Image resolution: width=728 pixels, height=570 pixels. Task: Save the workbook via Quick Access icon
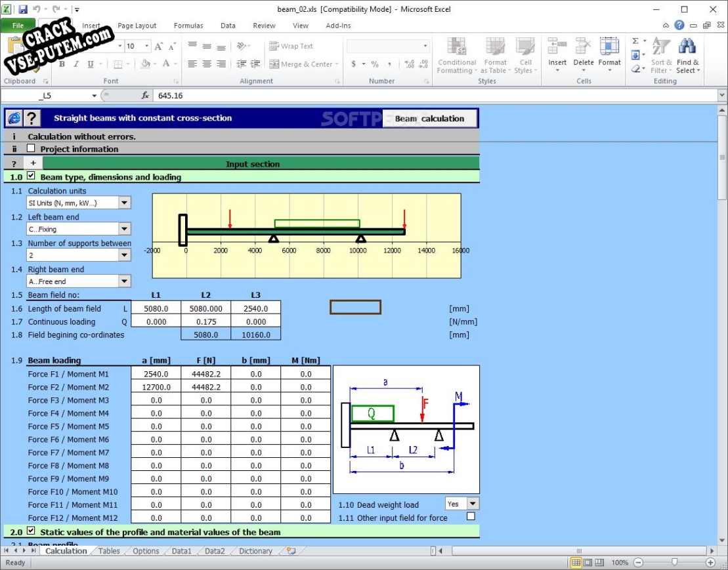(x=22, y=9)
